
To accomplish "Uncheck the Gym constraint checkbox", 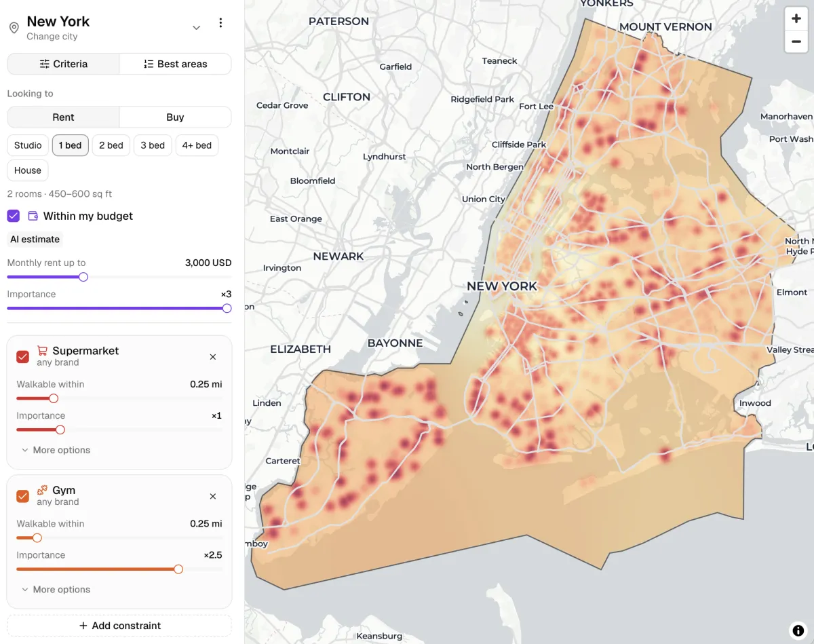I will point(23,496).
